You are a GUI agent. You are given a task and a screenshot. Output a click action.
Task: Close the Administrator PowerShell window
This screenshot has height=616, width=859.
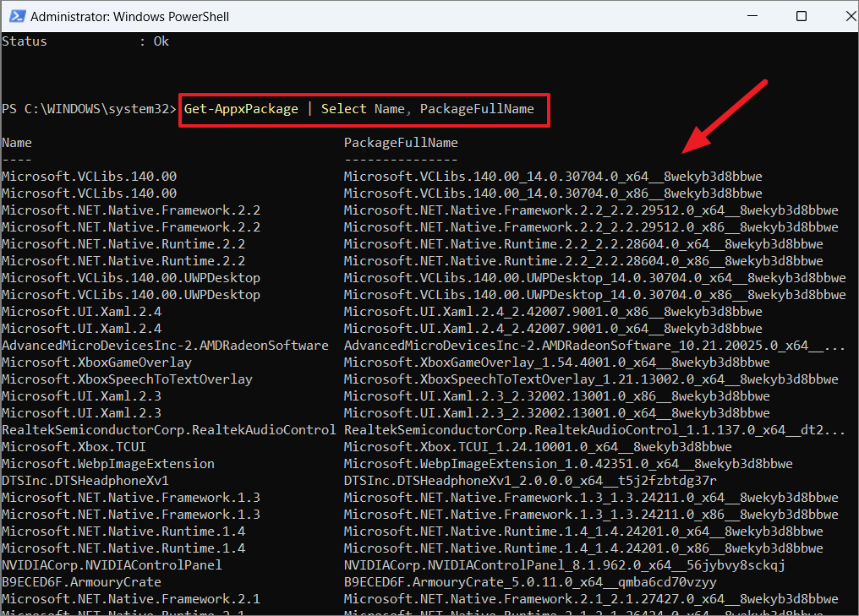pos(851,16)
